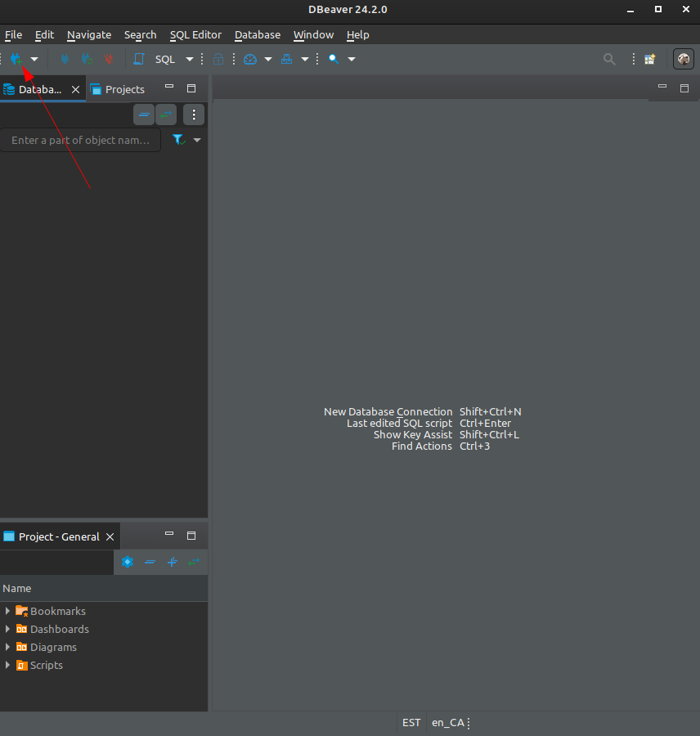The height and width of the screenshot is (736, 700).
Task: Open the Help menu
Action: (357, 34)
